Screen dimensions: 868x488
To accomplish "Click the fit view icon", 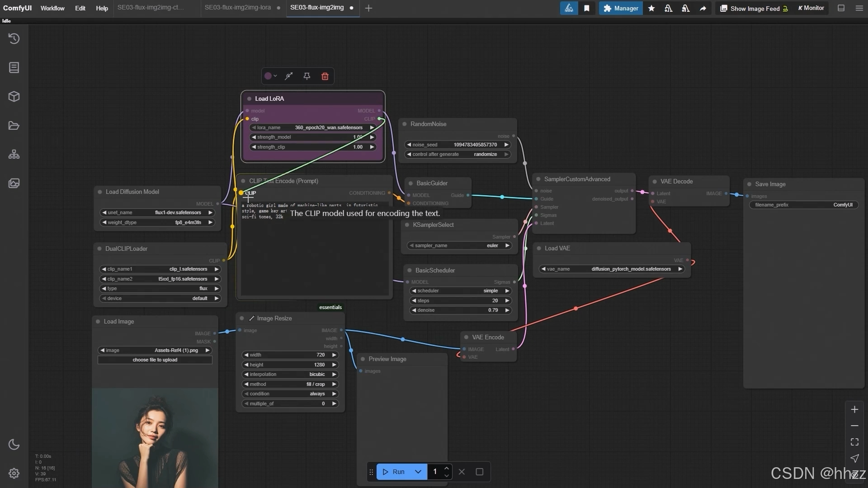I will [854, 442].
